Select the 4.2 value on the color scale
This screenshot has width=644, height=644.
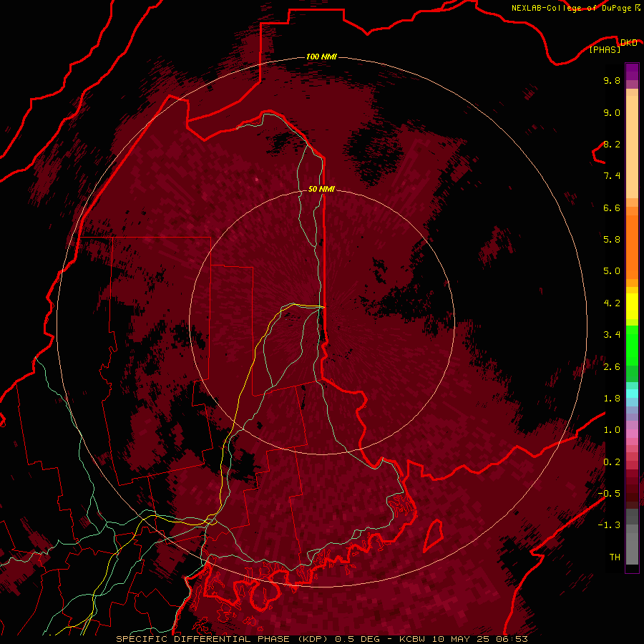point(612,303)
